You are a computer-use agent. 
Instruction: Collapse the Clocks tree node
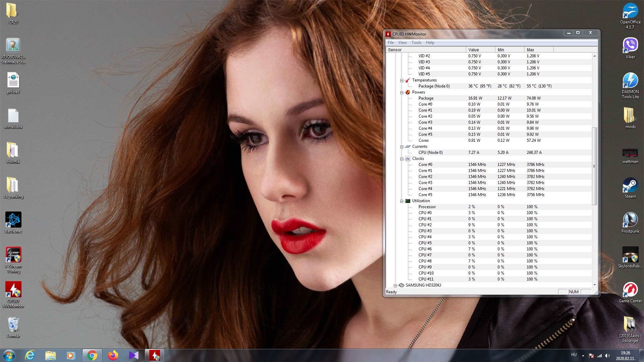[x=401, y=159]
